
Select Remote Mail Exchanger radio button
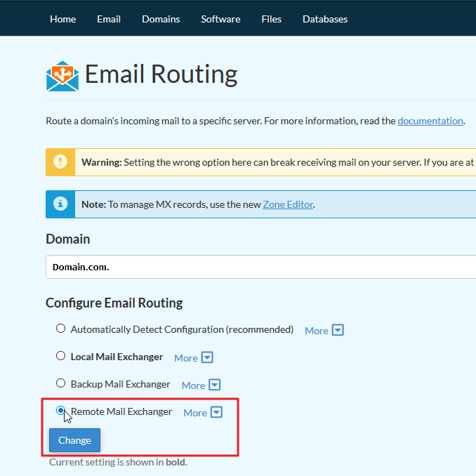[x=61, y=411]
